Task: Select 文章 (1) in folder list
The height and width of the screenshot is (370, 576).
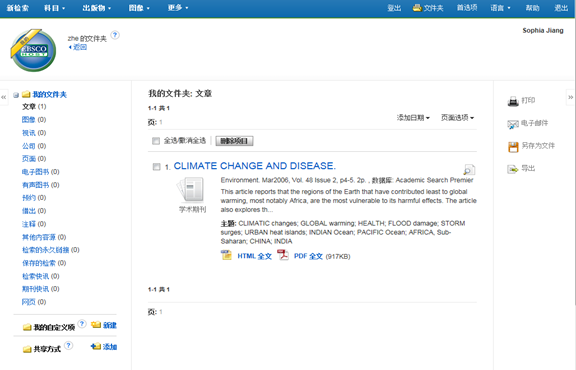Action: tap(34, 107)
